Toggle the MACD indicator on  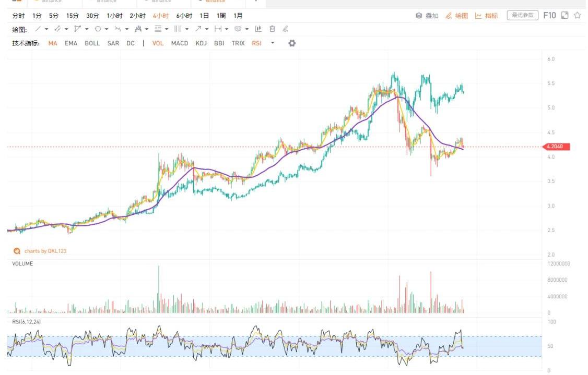pos(180,43)
